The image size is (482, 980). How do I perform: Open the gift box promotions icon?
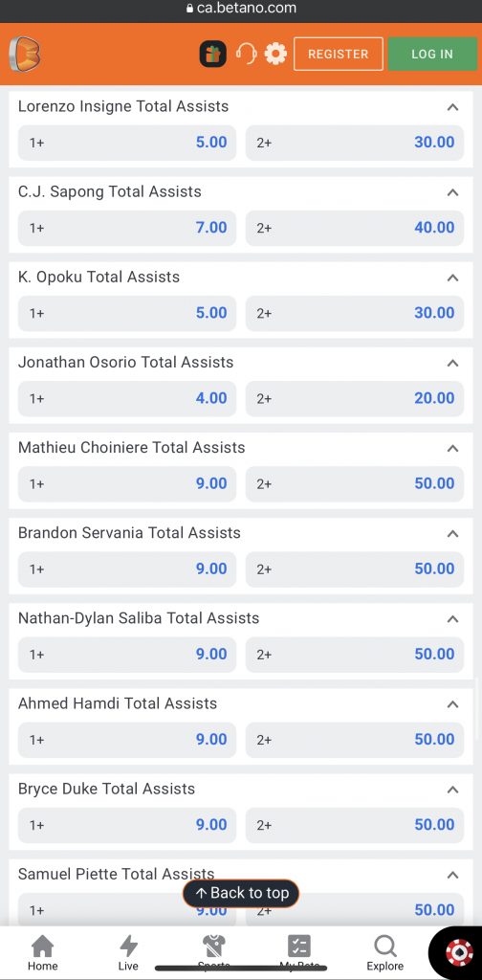[x=212, y=54]
